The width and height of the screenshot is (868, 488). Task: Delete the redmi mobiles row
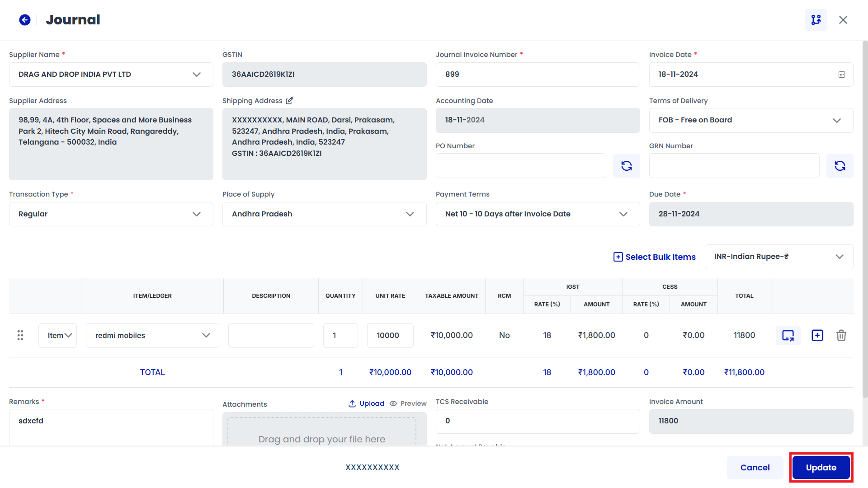pos(841,335)
